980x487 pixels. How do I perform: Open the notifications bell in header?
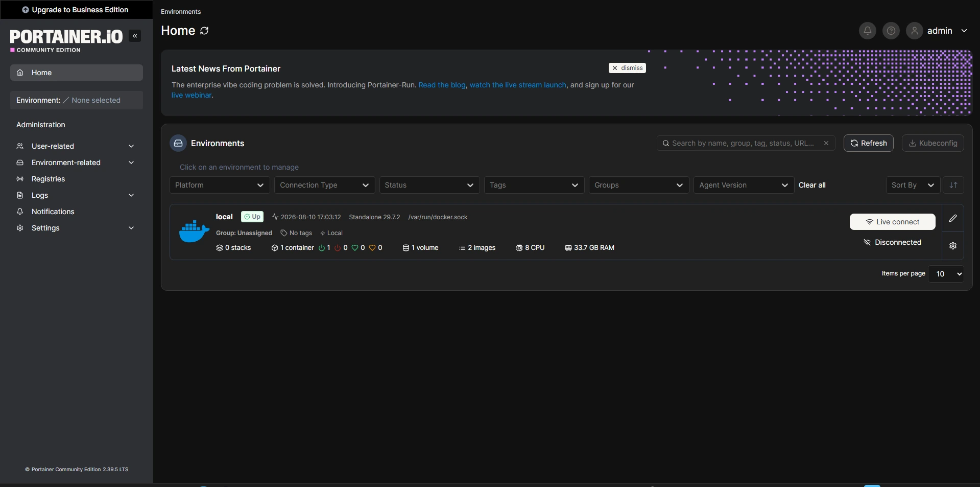click(x=867, y=31)
